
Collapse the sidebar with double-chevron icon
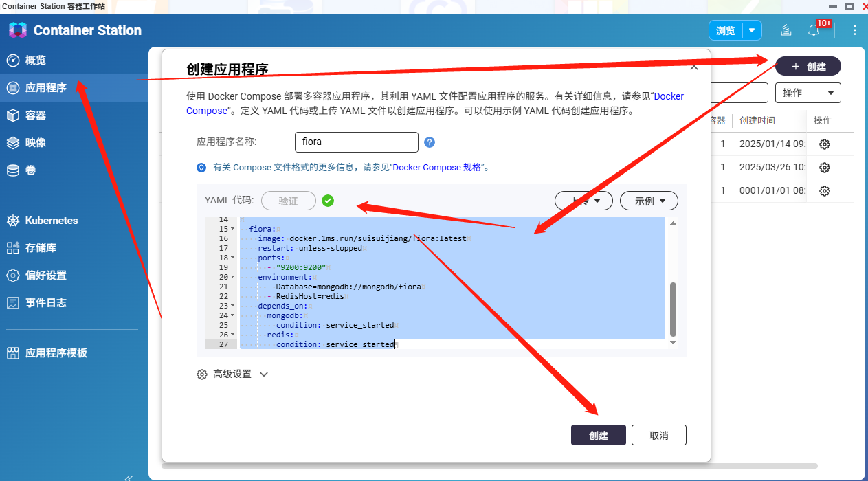click(x=129, y=477)
